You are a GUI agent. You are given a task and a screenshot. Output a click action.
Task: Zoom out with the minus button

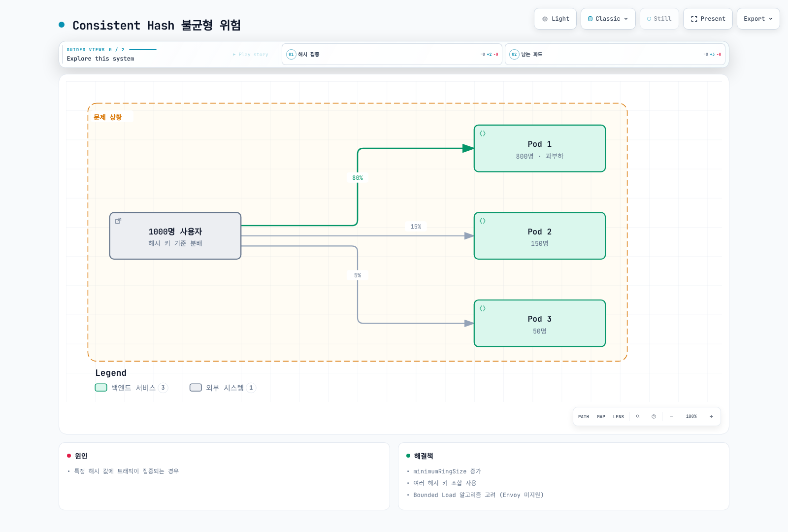coord(671,417)
